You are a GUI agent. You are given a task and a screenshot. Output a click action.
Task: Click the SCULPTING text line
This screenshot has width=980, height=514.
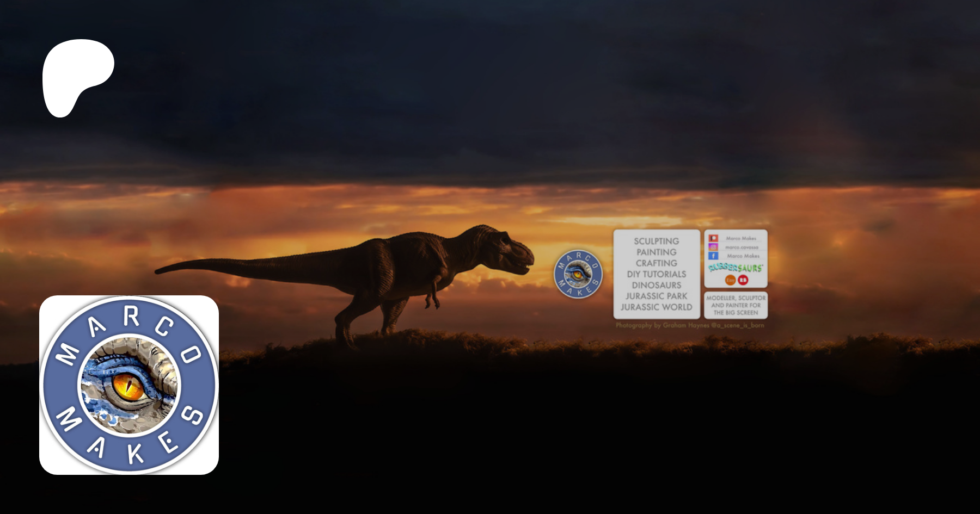(656, 241)
